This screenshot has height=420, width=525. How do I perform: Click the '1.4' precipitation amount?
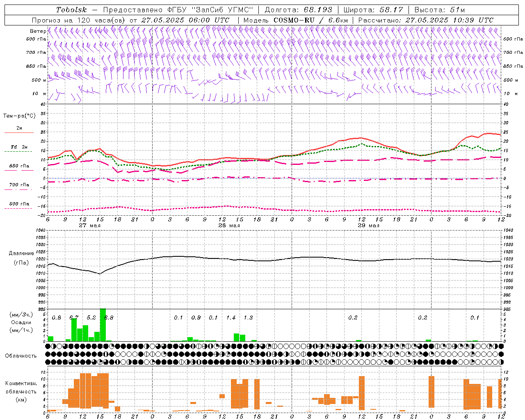231,317
